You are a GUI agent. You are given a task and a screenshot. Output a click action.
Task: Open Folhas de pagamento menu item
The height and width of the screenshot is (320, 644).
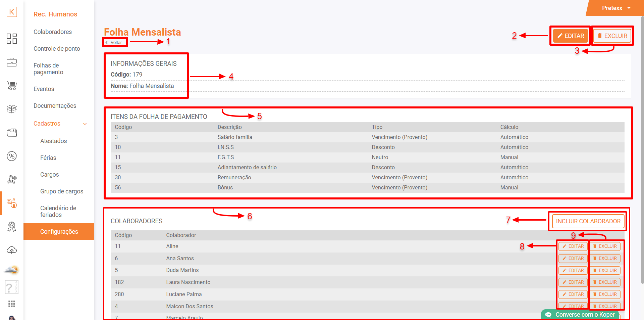48,69
